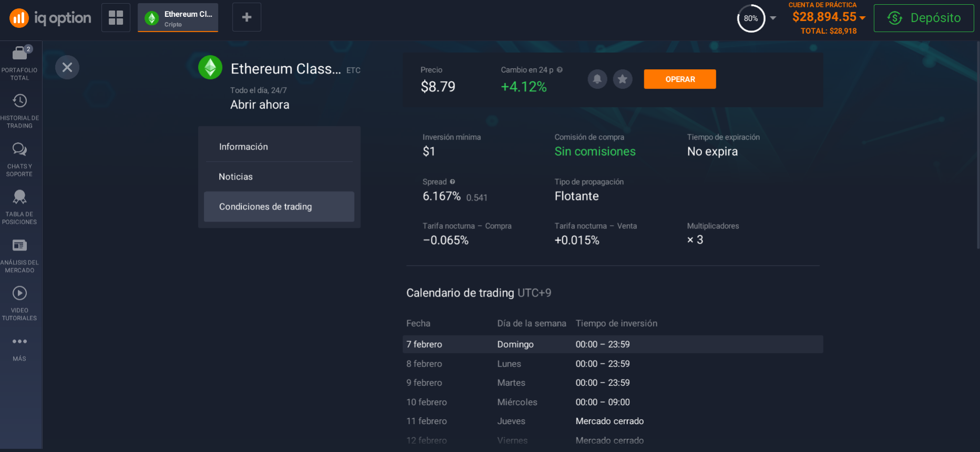Click the Multiplicadores × 3 value
Screen dimensions: 980x452
coord(695,240)
